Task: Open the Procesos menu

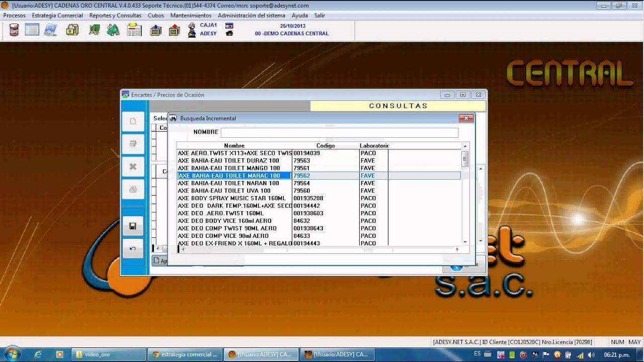Action: (14, 16)
